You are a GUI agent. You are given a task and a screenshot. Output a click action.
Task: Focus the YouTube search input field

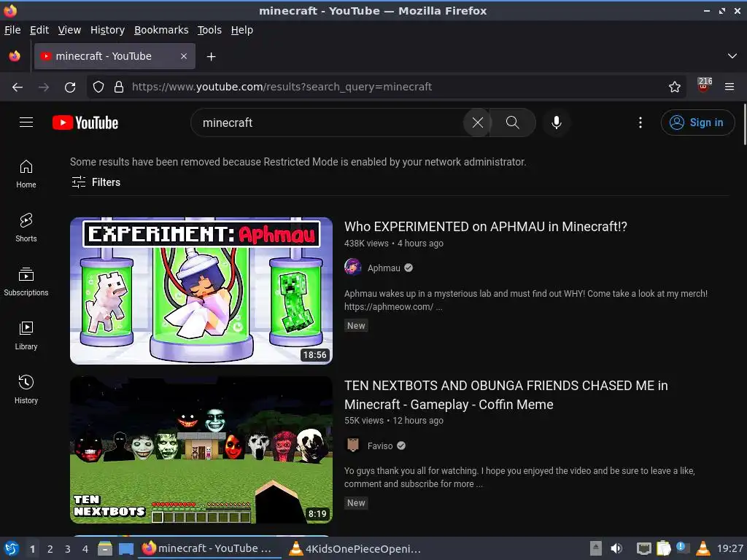pyautogui.click(x=329, y=122)
